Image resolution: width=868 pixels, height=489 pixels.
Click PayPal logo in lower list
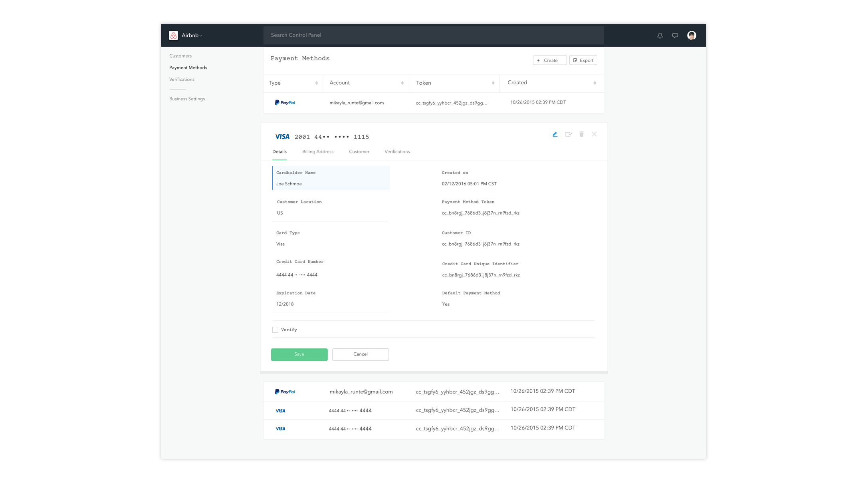click(x=285, y=392)
